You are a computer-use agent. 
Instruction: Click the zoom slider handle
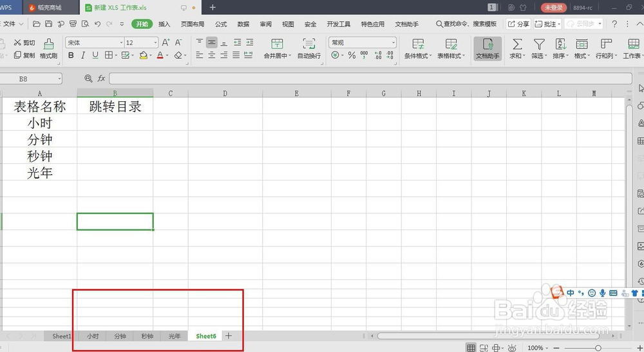[598, 348]
